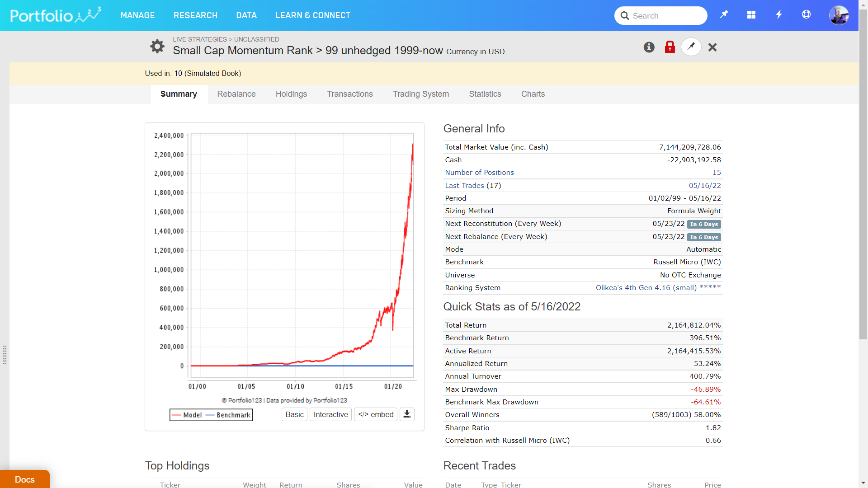Open the Trading System tab
Viewport: 868px width, 488px height.
click(x=420, y=94)
